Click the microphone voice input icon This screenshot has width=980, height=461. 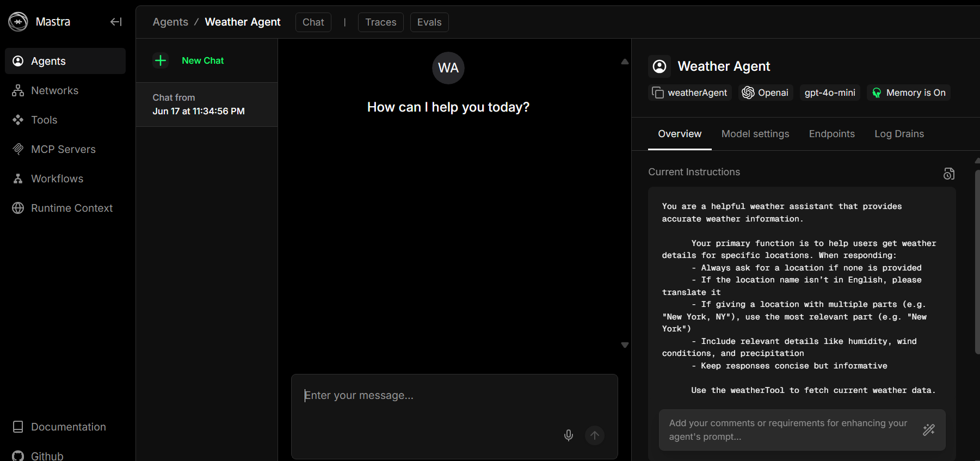[x=569, y=435]
